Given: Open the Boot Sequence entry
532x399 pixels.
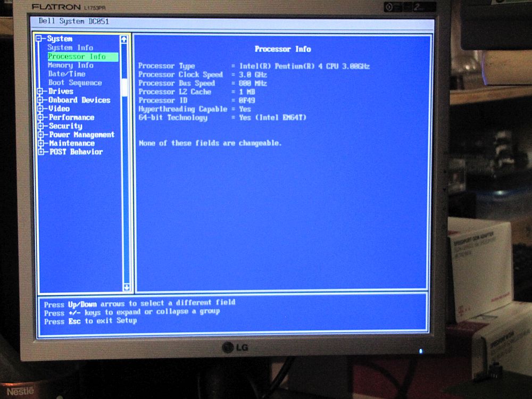Looking at the screenshot, I should [x=75, y=82].
